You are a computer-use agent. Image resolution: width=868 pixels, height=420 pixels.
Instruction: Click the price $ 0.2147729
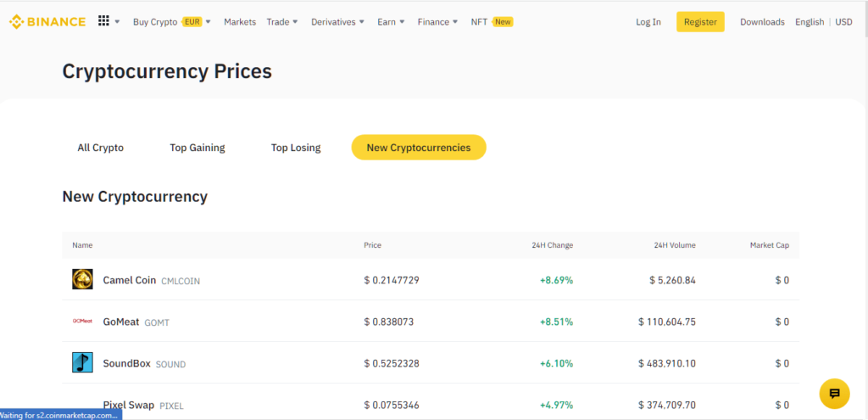point(392,280)
